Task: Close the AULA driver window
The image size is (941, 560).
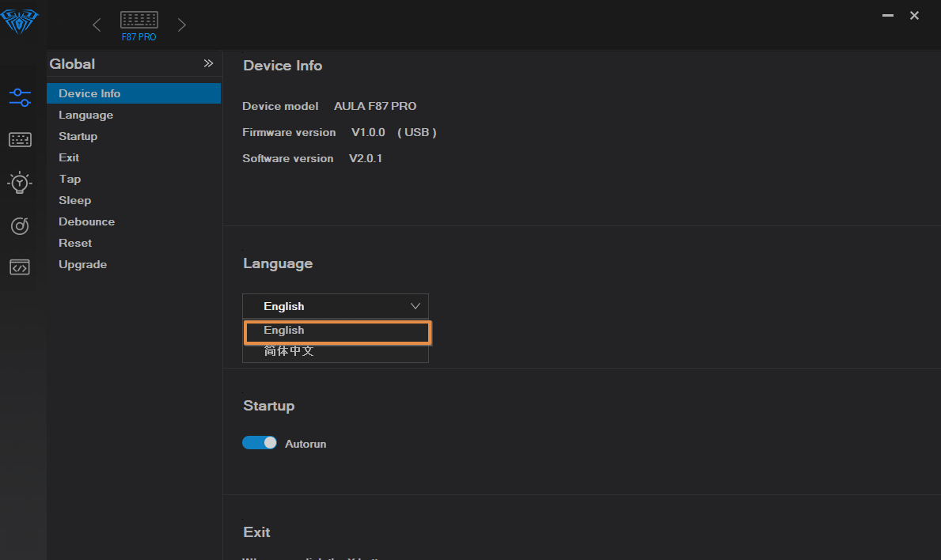Action: click(x=914, y=16)
